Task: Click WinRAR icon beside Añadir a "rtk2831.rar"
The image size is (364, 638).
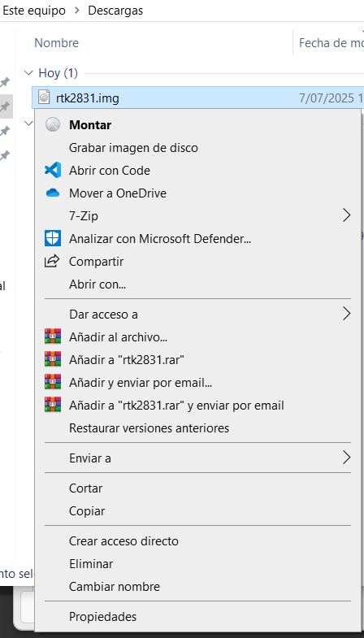Action: coord(53,360)
